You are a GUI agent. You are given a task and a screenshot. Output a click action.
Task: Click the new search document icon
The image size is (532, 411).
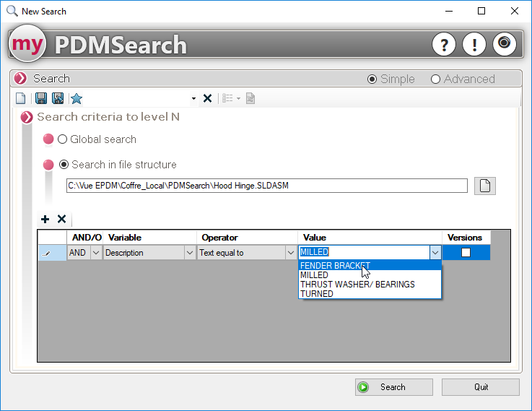point(21,98)
